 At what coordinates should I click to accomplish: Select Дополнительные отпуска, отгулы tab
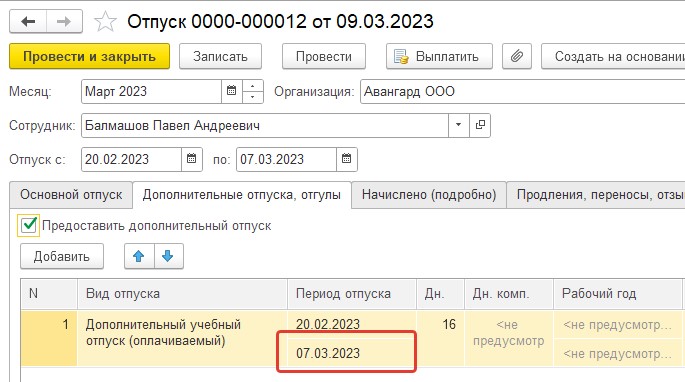click(242, 194)
